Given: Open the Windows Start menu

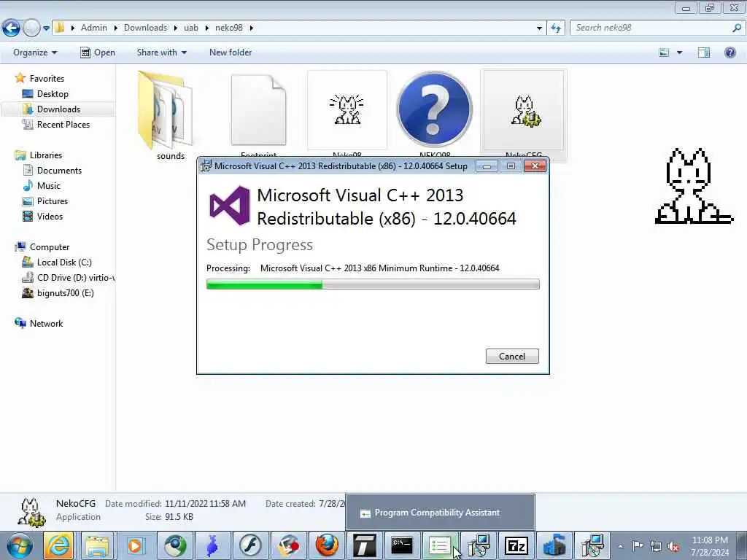Looking at the screenshot, I should coord(20,545).
